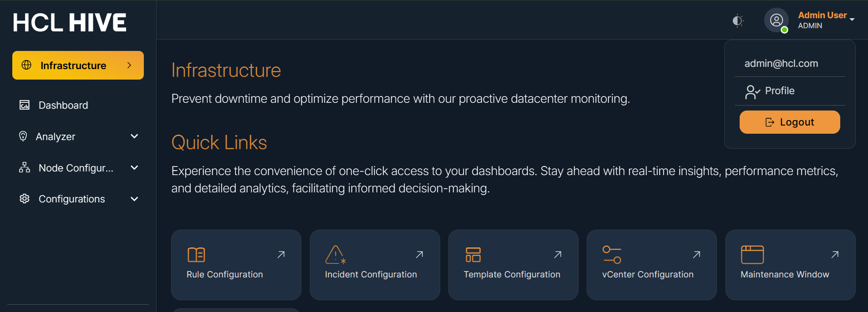Click the Configurations gear icon
Viewport: 868px width, 312px height.
(x=25, y=199)
